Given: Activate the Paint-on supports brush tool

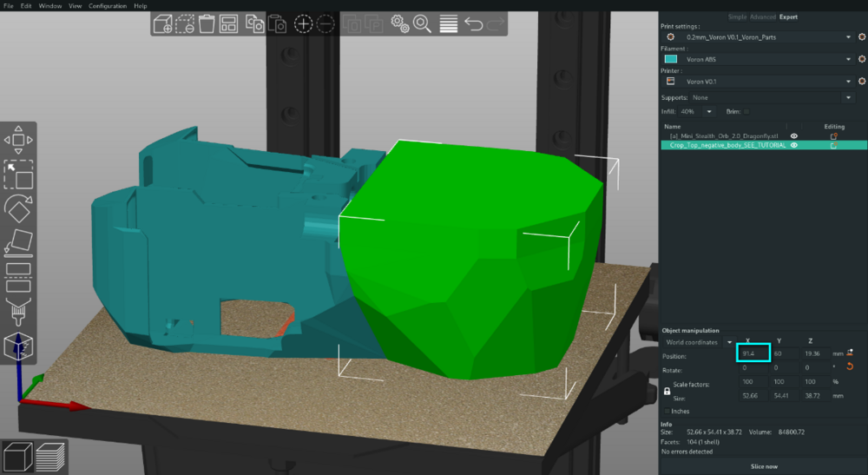Looking at the screenshot, I should tap(18, 312).
